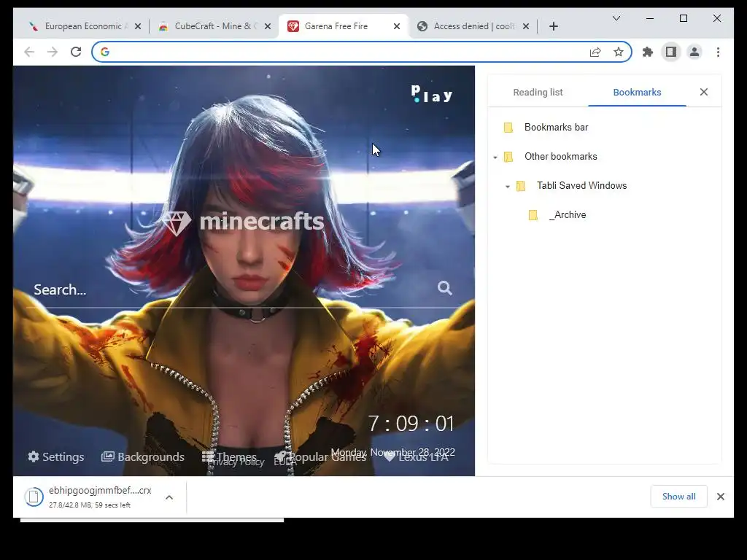
Task: Close the Garena Free Fire tab
Action: coord(396,27)
